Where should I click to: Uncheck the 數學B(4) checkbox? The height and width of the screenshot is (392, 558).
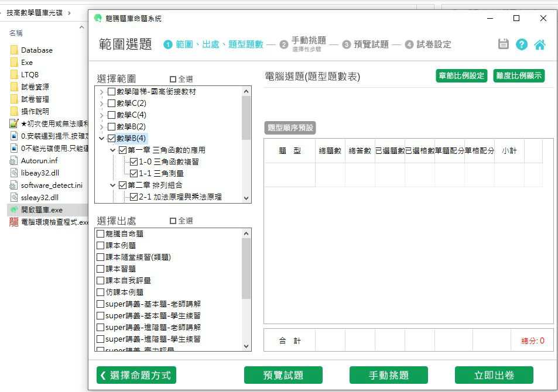click(111, 139)
